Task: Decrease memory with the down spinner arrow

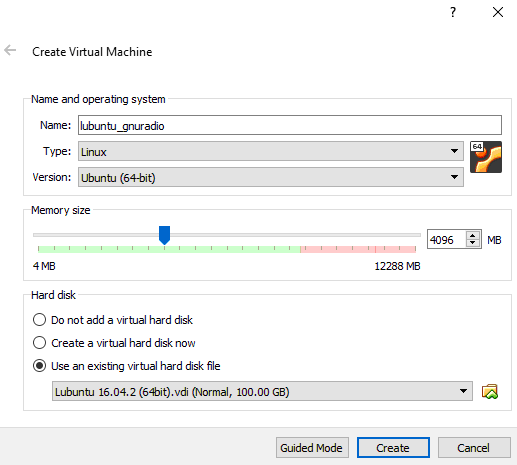Action: point(472,243)
